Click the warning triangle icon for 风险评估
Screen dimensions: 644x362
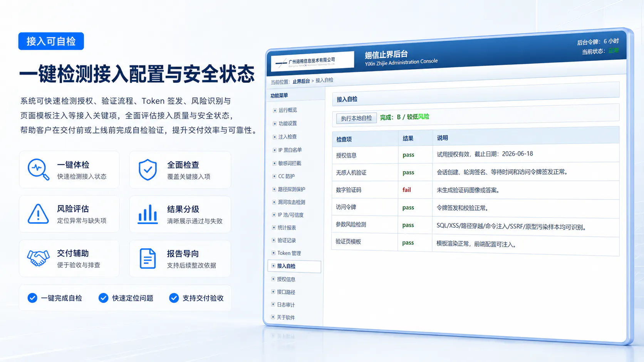[x=38, y=214]
